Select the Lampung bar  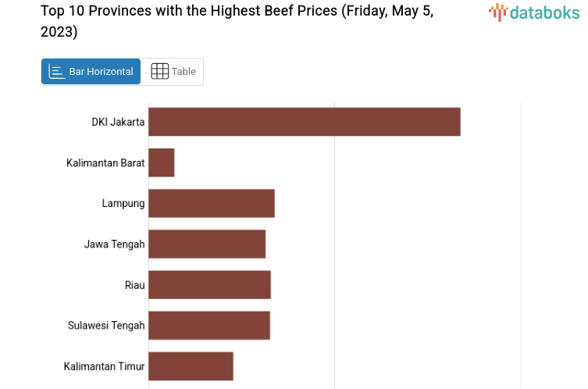tap(211, 203)
